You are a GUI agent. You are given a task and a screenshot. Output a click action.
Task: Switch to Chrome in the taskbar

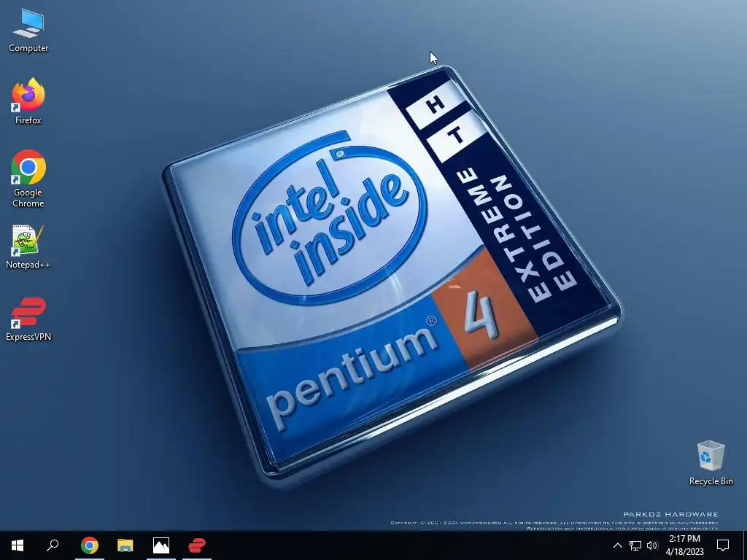tap(90, 545)
